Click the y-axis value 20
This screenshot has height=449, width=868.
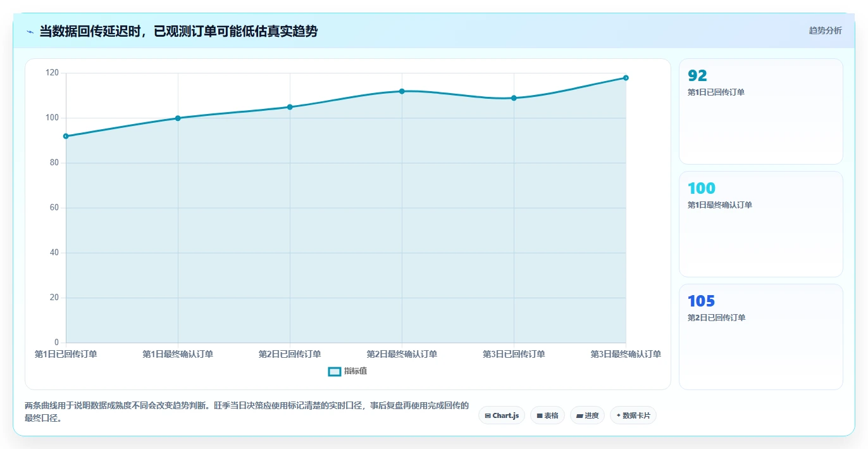(54, 298)
